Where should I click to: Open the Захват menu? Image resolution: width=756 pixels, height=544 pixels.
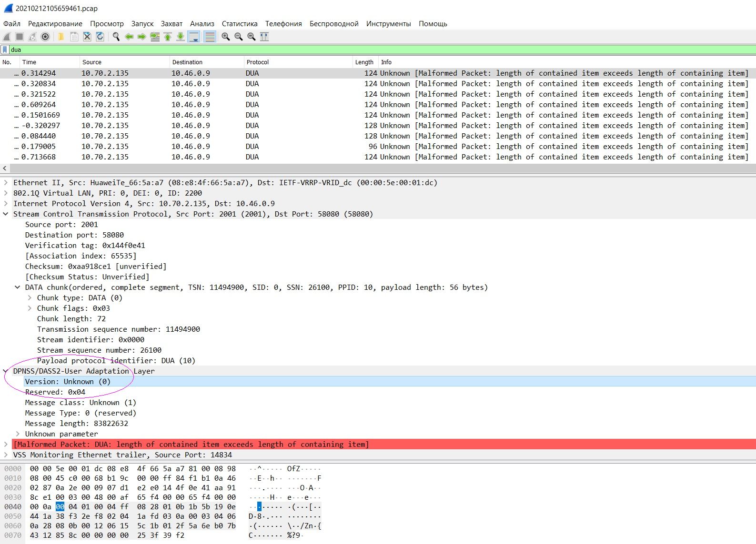[171, 23]
